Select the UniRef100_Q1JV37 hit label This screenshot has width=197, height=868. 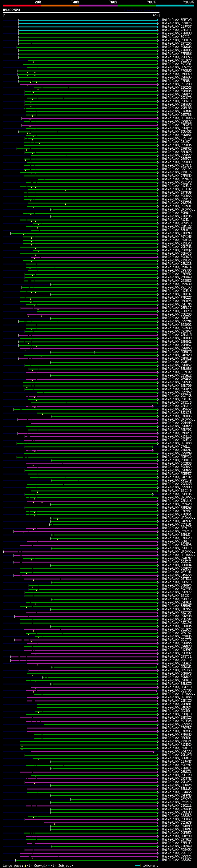pyautogui.click(x=177, y=26)
